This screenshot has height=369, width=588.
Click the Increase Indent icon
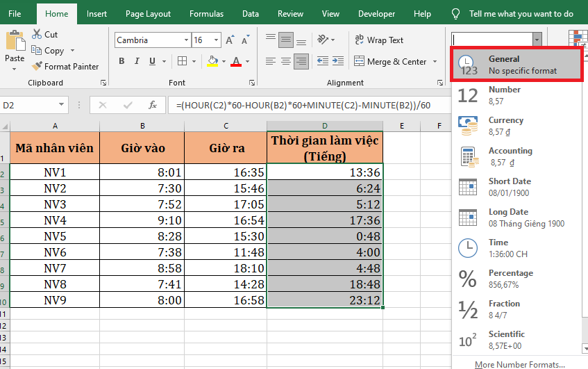pos(337,61)
